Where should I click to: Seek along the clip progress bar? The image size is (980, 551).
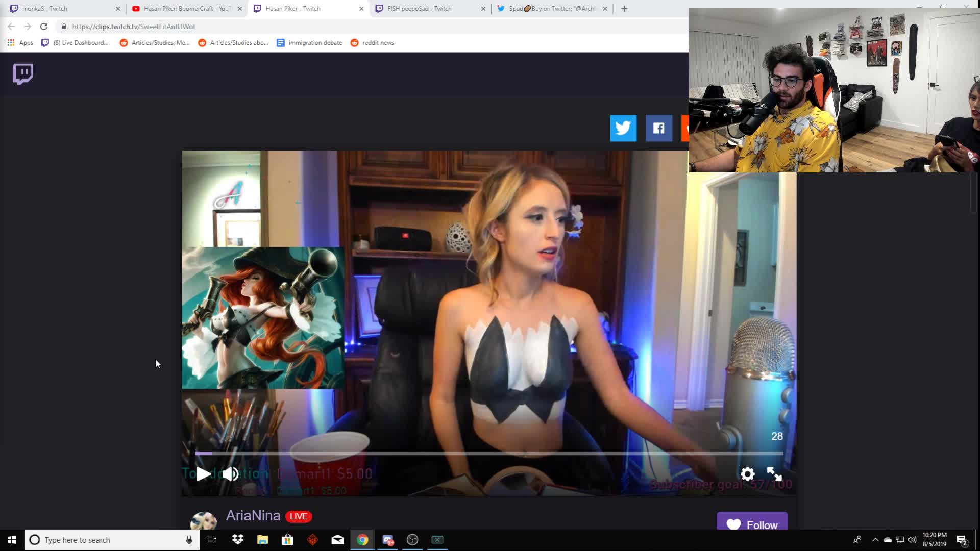pos(489,453)
